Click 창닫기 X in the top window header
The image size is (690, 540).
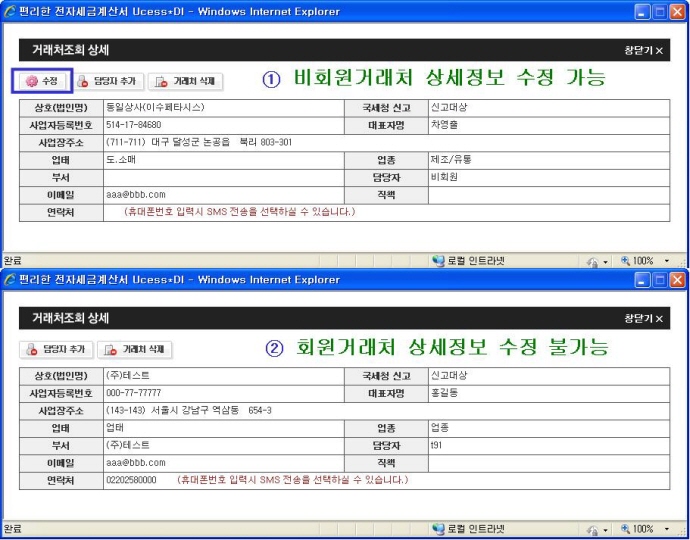point(643,50)
